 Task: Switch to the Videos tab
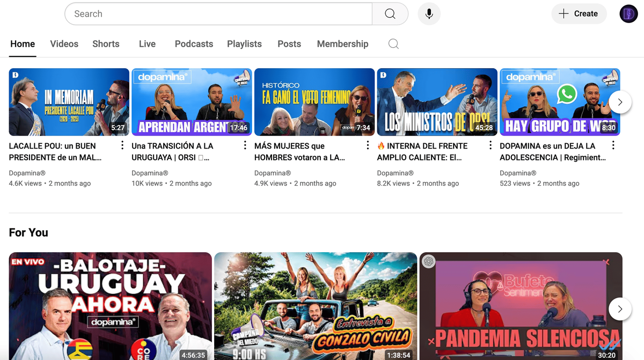(64, 44)
